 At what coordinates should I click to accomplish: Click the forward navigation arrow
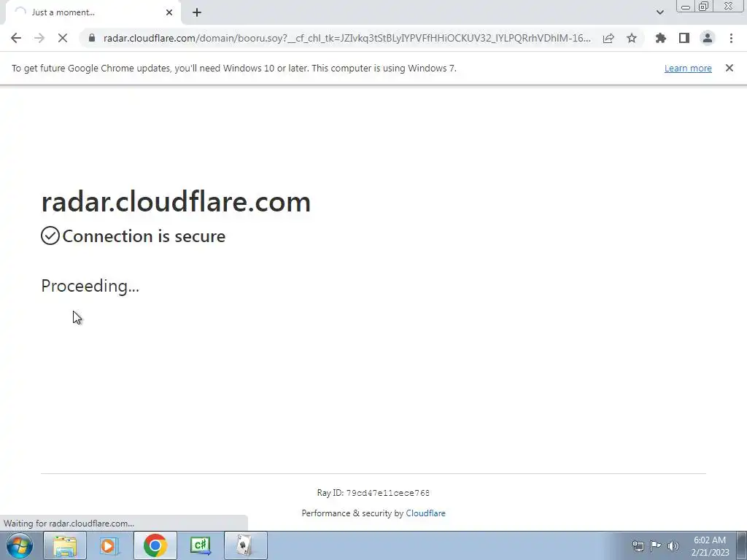point(39,38)
